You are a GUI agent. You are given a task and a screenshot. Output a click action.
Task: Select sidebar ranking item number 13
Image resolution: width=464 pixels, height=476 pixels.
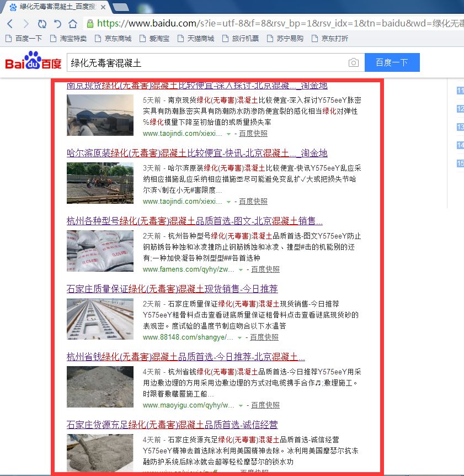(x=460, y=127)
